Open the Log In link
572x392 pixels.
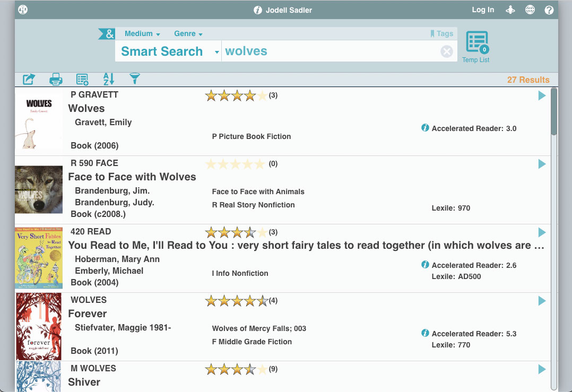483,10
